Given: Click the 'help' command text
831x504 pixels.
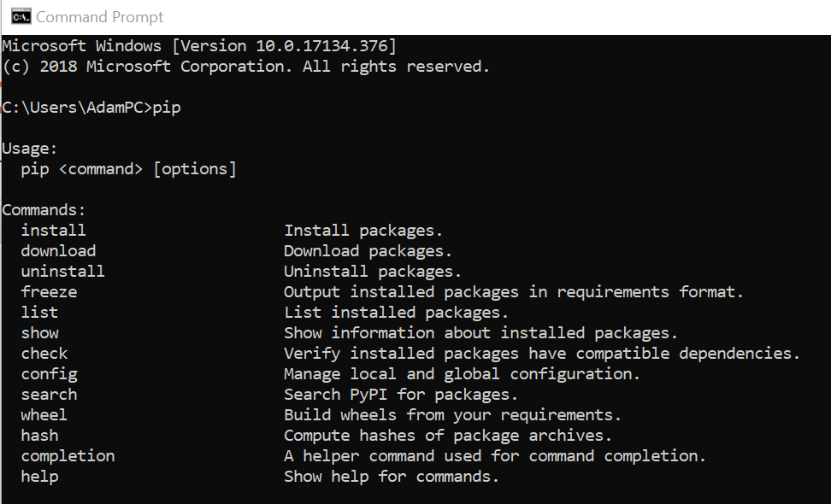Looking at the screenshot, I should pyautogui.click(x=39, y=476).
